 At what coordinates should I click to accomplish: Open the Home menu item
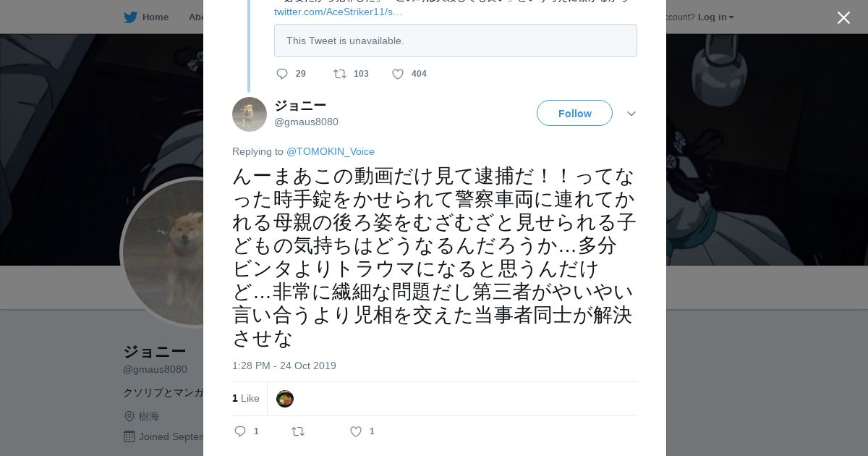pyautogui.click(x=155, y=17)
